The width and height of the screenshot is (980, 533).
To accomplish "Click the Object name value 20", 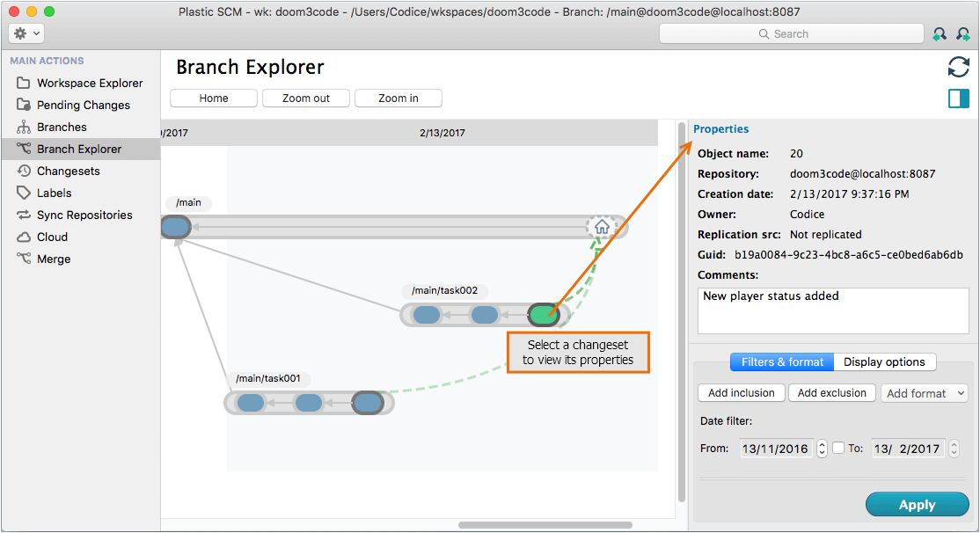I will [796, 154].
